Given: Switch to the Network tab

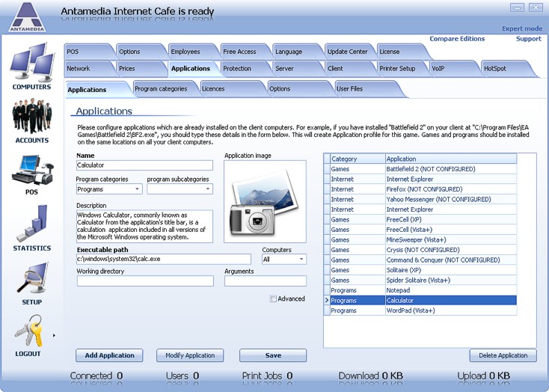Looking at the screenshot, I should 87,69.
